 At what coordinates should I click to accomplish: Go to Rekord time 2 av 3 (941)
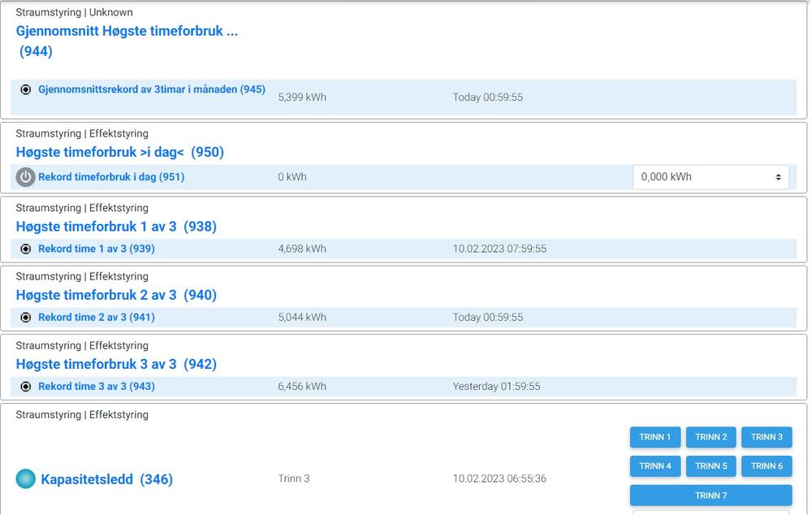pyautogui.click(x=96, y=318)
